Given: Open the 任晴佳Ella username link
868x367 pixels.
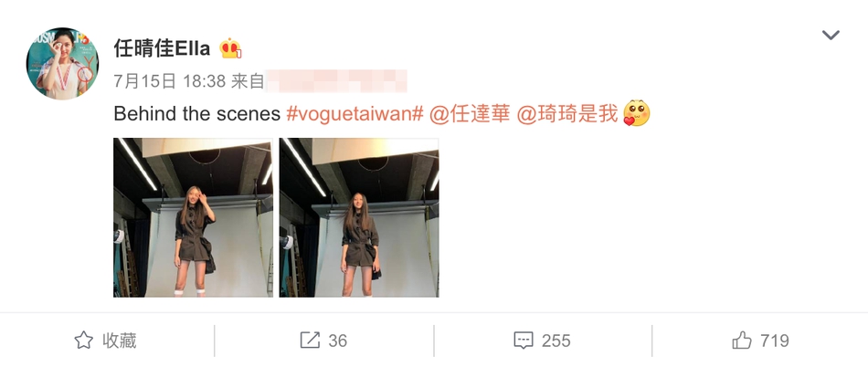Looking at the screenshot, I should [x=162, y=48].
